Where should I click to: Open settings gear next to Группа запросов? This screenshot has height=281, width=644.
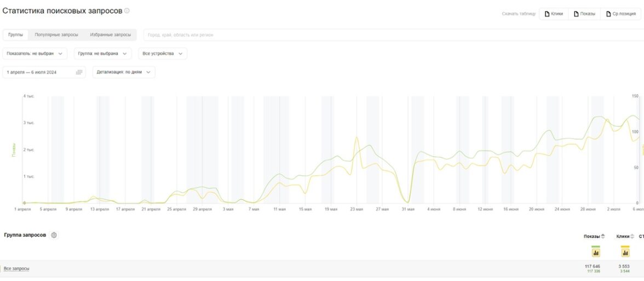pos(54,235)
